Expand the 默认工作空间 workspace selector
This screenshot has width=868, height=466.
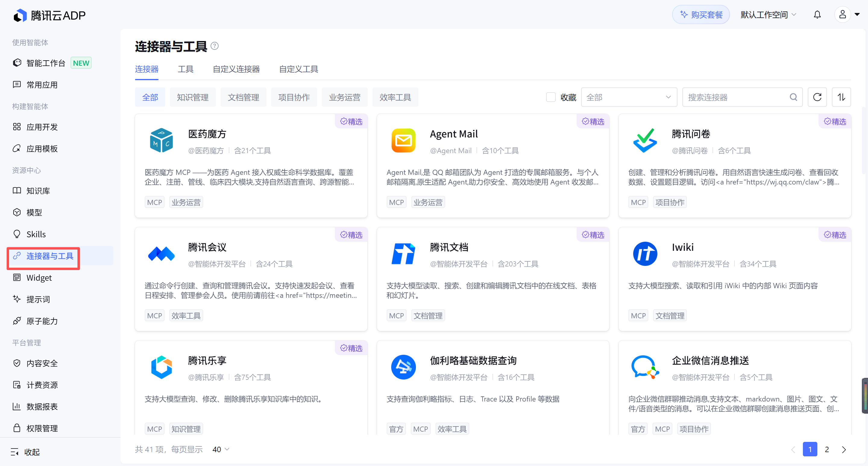[768, 15]
